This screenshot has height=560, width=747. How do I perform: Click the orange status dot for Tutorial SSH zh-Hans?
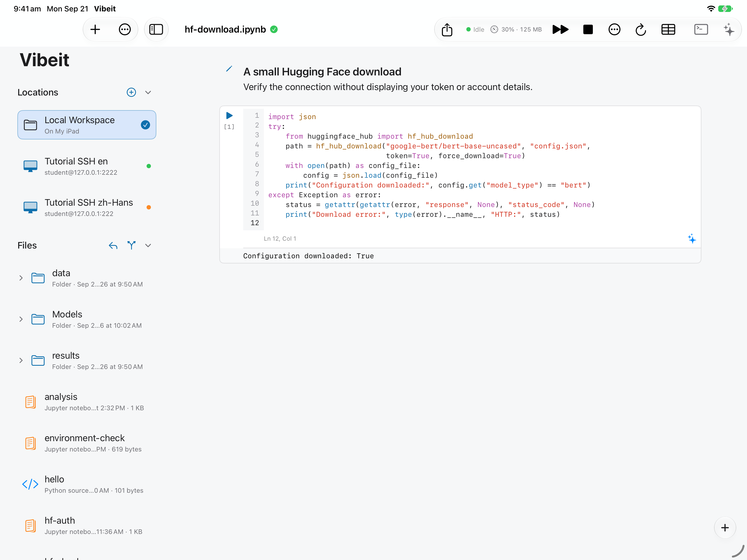click(148, 207)
